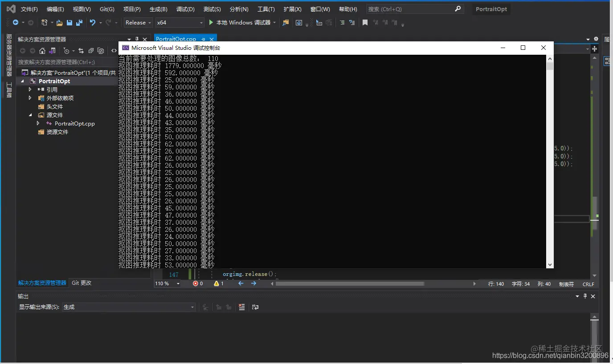Screen dimensions: 613x364
Task: Switch to Git 更改 tab
Action: tap(82, 283)
